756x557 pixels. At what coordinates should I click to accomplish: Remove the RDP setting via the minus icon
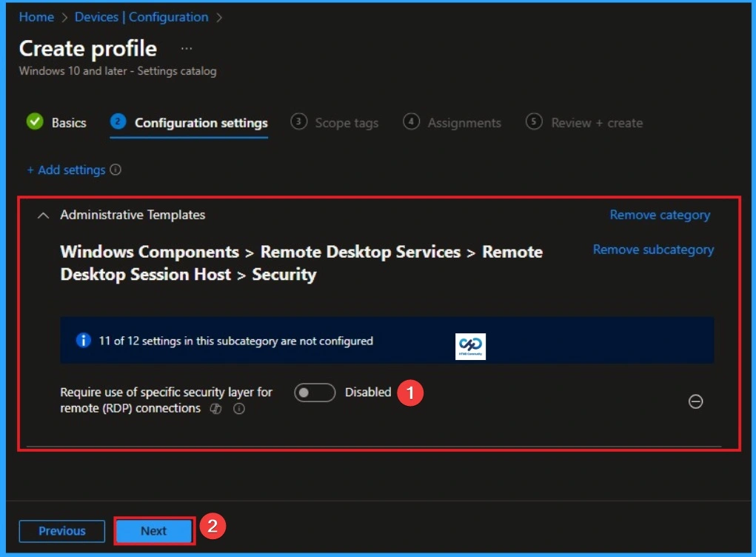click(x=695, y=401)
